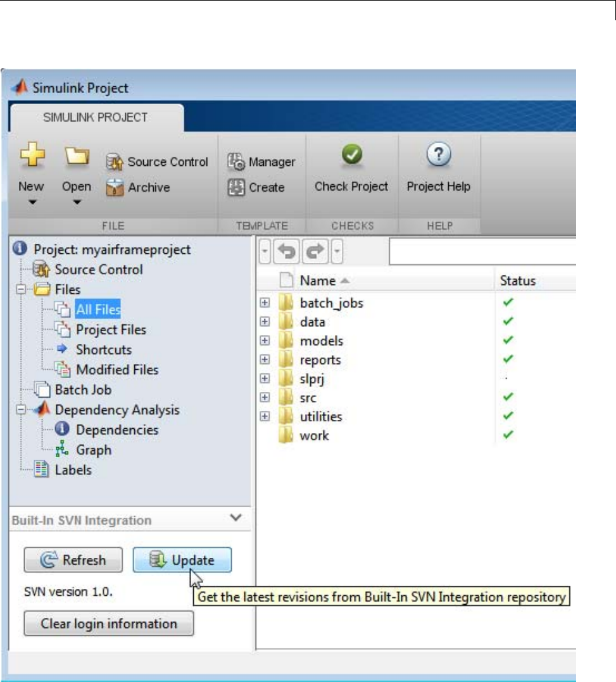616x682 pixels.
Task: Open Modified Files view
Action: click(x=117, y=370)
